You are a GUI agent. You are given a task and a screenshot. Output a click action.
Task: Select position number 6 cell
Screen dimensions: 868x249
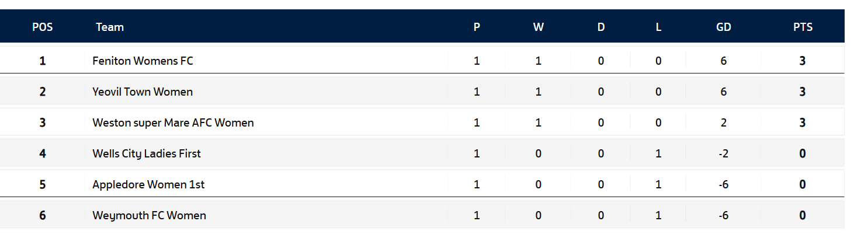[43, 215]
